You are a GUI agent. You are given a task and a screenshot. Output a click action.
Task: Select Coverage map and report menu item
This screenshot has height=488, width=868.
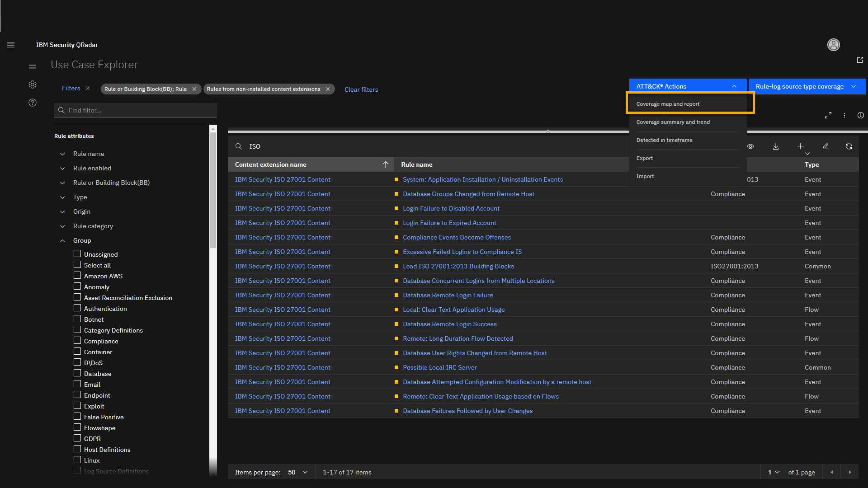pos(668,104)
